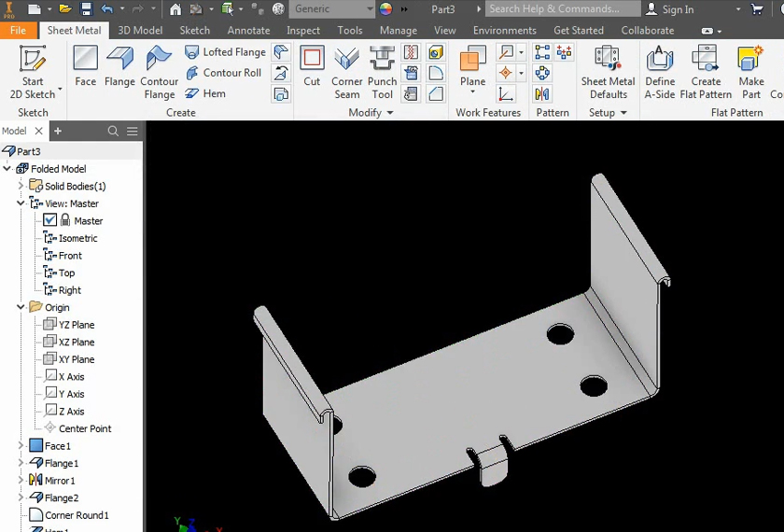784x532 pixels.
Task: Open the Punch Tool
Action: pyautogui.click(x=382, y=73)
